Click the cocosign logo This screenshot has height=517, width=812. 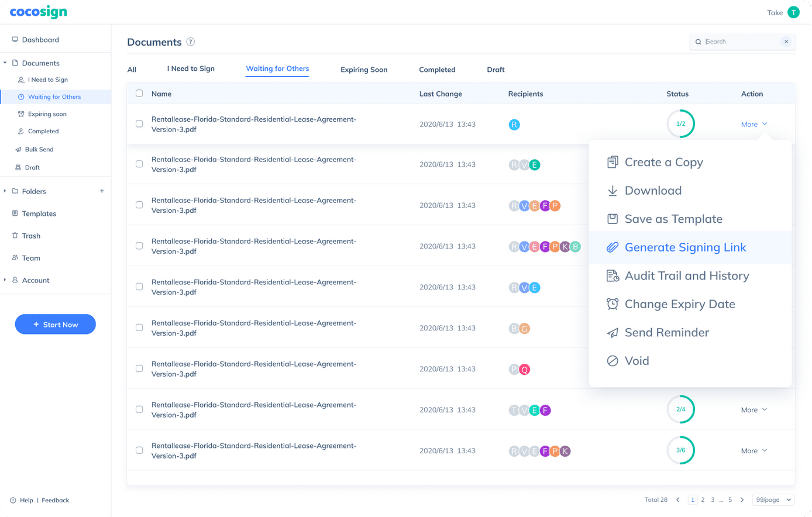pos(39,12)
